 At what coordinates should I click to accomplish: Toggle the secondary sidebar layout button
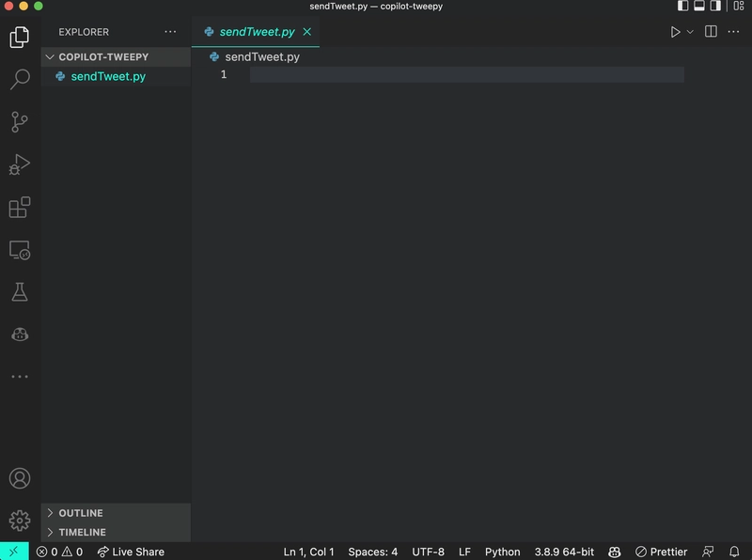pyautogui.click(x=714, y=7)
